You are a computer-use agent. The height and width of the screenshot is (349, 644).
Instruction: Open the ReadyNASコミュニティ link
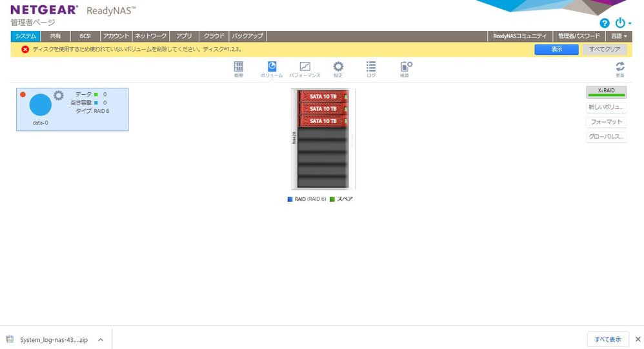coord(520,36)
